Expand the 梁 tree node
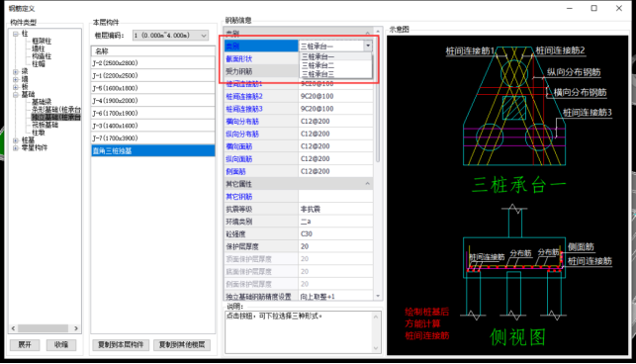The width and height of the screenshot is (636, 364). [16, 72]
